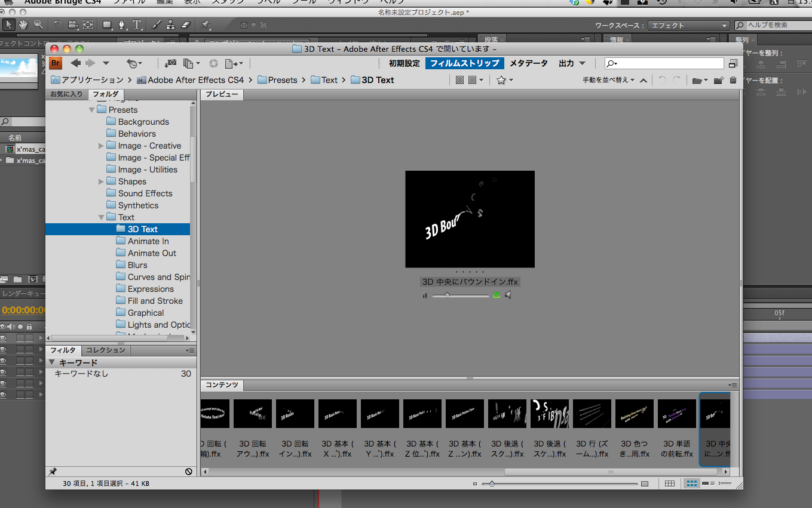
Task: Open the navigation history dropdown arrow
Action: point(106,63)
